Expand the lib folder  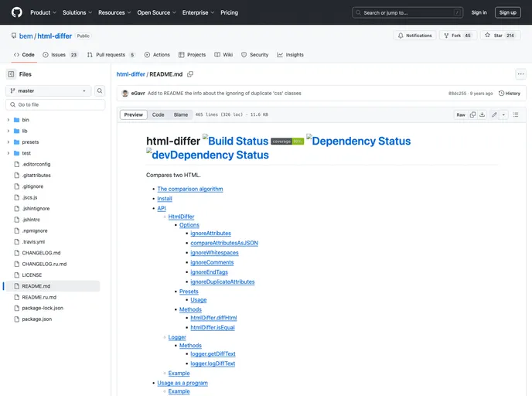[x=9, y=131]
